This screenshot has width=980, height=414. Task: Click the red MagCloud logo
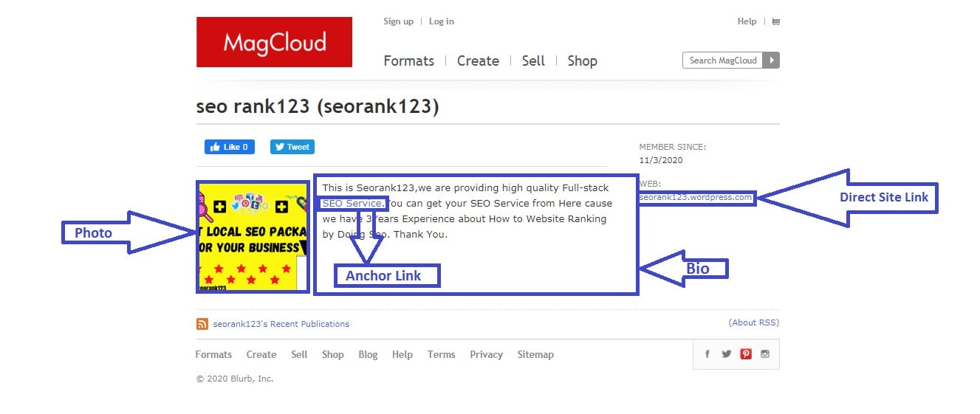tap(274, 42)
